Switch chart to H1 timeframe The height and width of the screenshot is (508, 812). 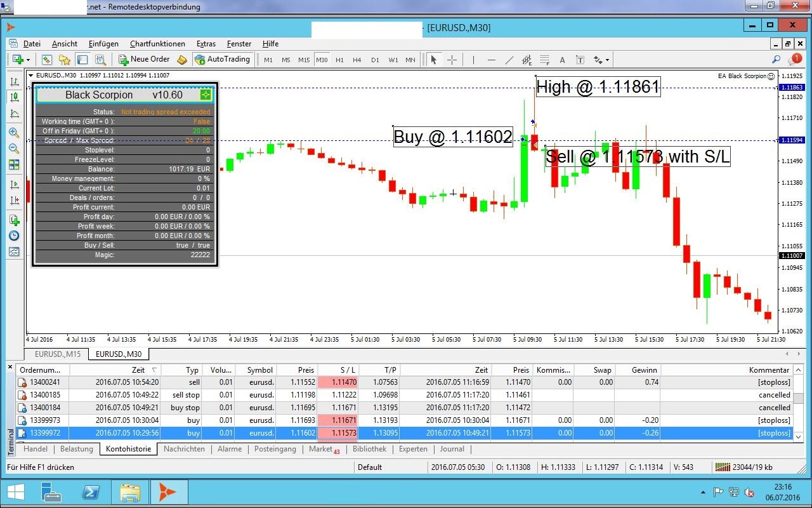(x=339, y=60)
